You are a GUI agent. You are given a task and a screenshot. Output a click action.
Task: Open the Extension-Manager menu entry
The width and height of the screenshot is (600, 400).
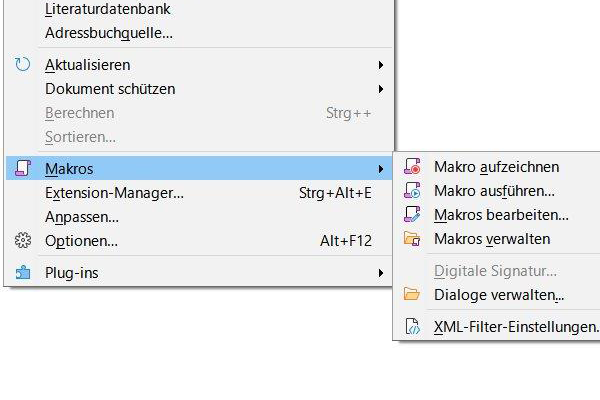point(114,193)
